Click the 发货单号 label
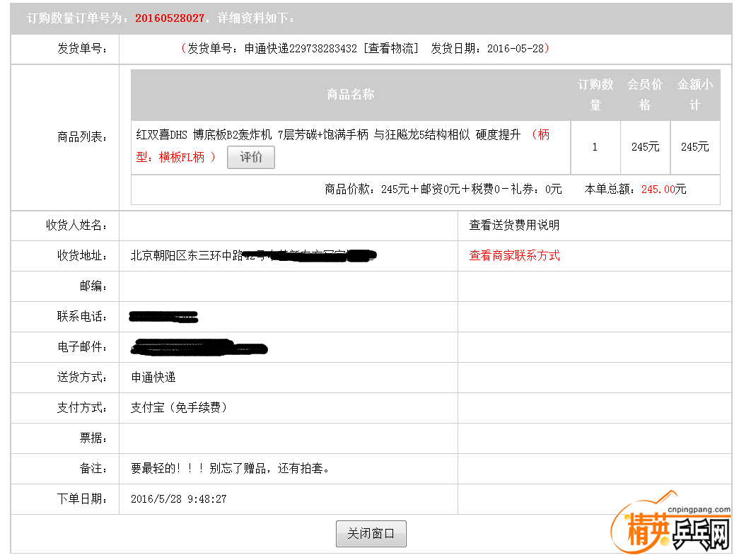 pos(82,49)
